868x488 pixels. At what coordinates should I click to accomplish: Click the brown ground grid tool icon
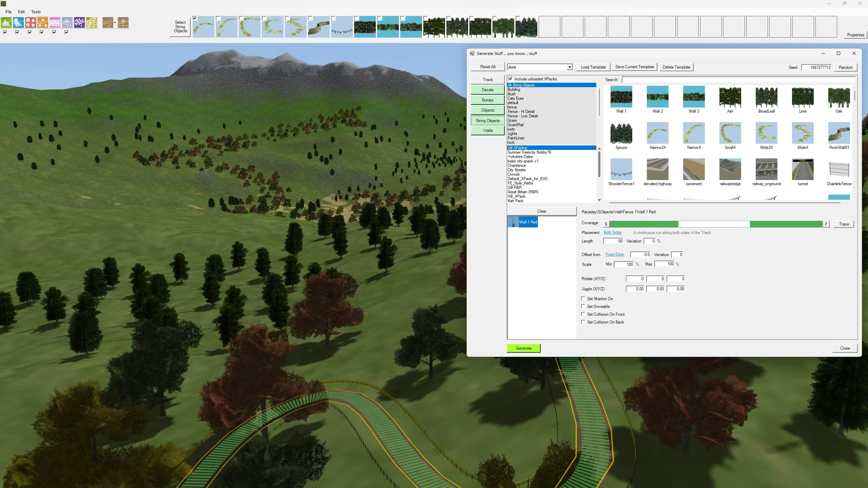tap(108, 23)
